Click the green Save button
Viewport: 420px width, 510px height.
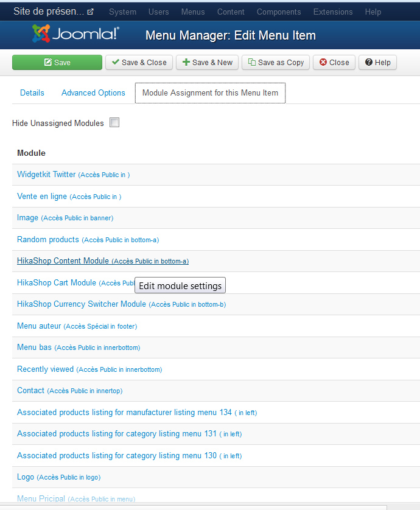click(57, 63)
